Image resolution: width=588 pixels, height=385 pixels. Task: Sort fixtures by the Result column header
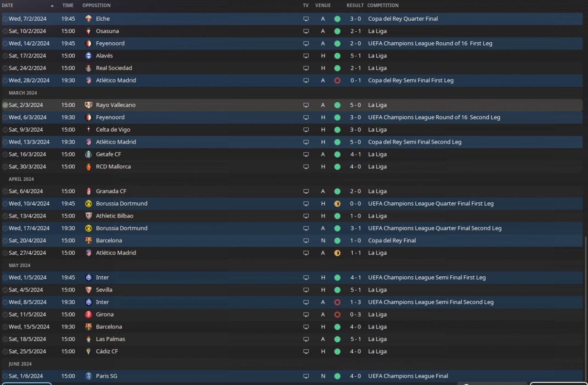point(355,6)
